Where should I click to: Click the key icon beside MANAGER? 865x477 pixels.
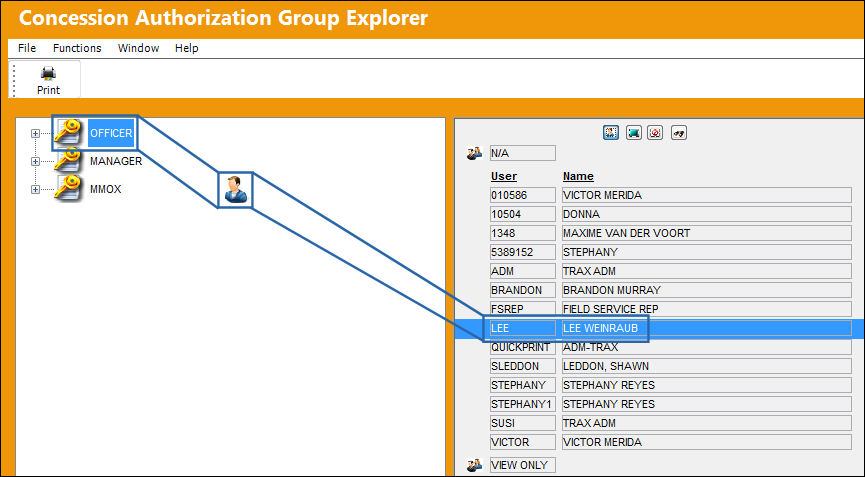[68, 161]
